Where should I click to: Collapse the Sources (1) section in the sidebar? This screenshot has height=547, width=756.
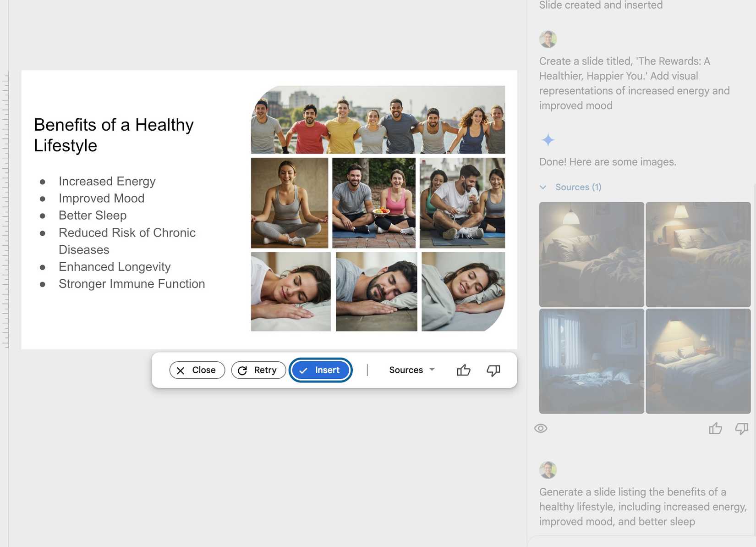[543, 187]
